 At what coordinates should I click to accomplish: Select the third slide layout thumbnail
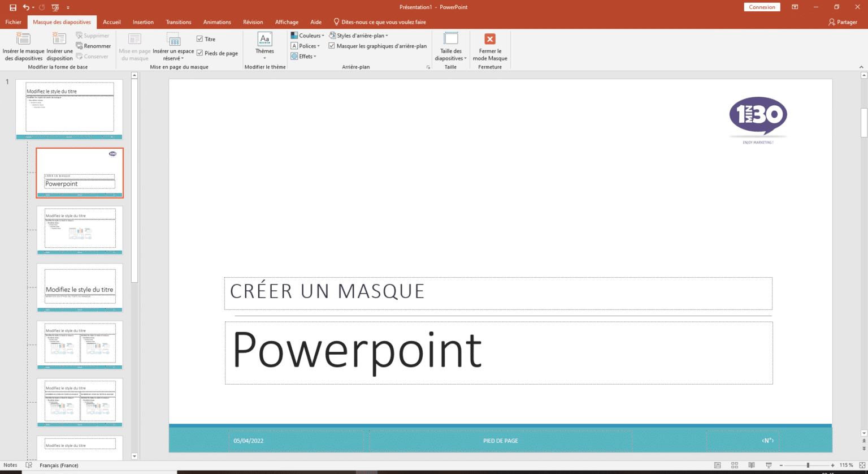click(x=79, y=230)
